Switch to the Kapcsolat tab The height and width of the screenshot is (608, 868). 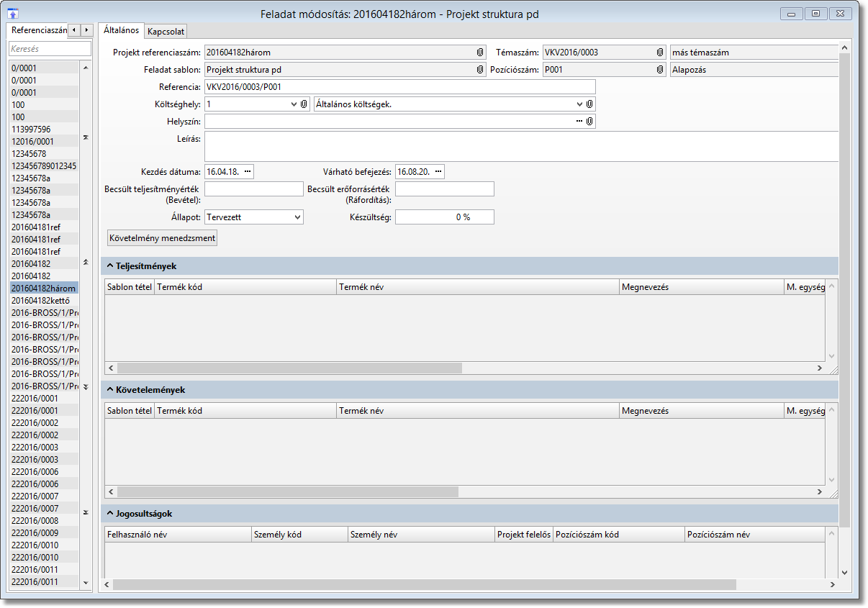166,32
